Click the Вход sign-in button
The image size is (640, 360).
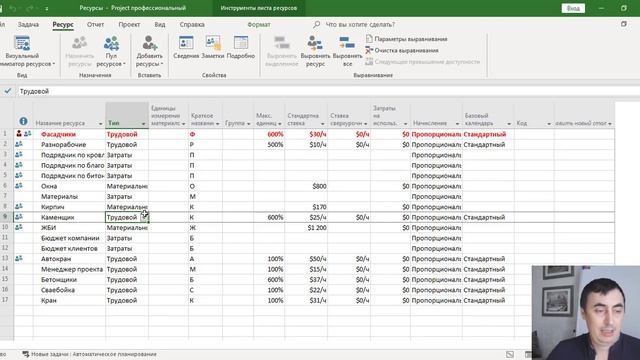click(x=573, y=8)
